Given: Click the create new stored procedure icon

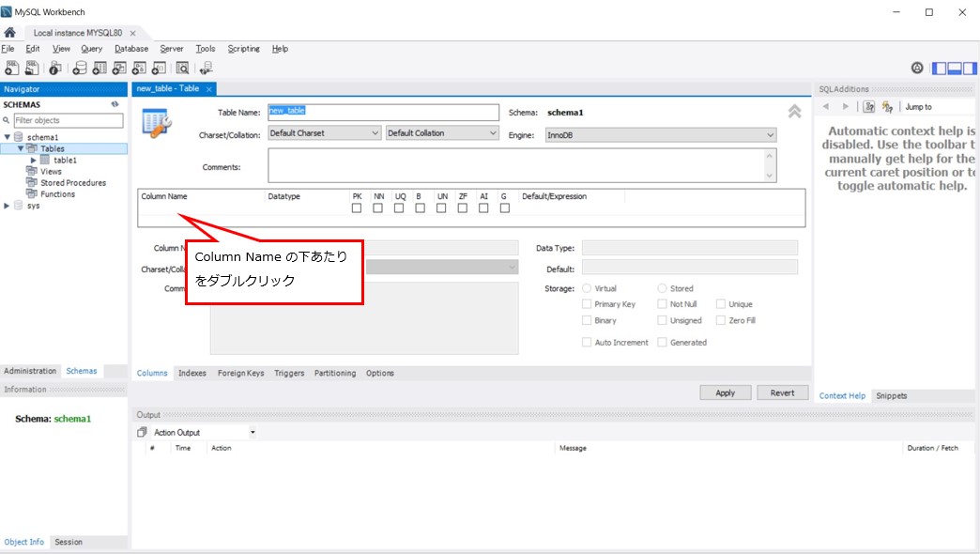Looking at the screenshot, I should pyautogui.click(x=139, y=68).
